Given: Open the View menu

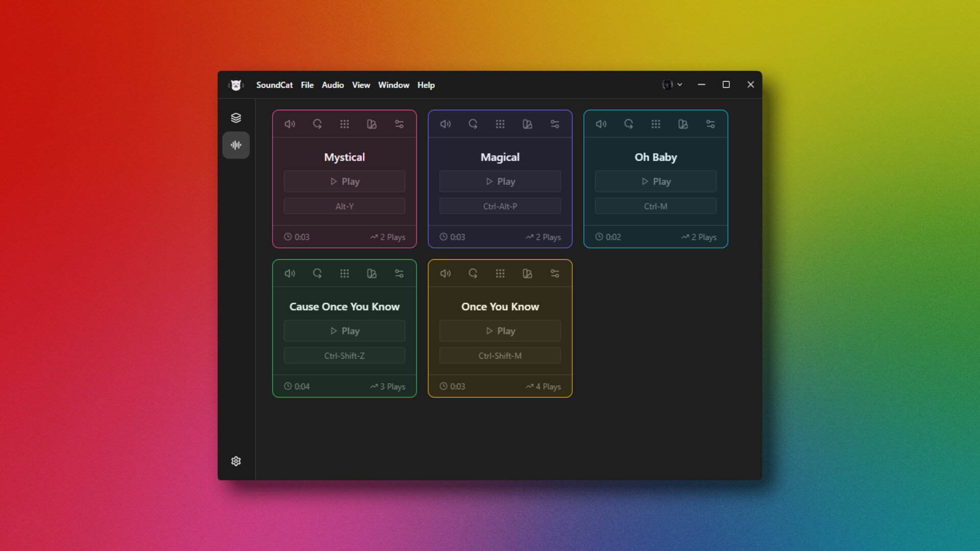Looking at the screenshot, I should click(x=361, y=85).
